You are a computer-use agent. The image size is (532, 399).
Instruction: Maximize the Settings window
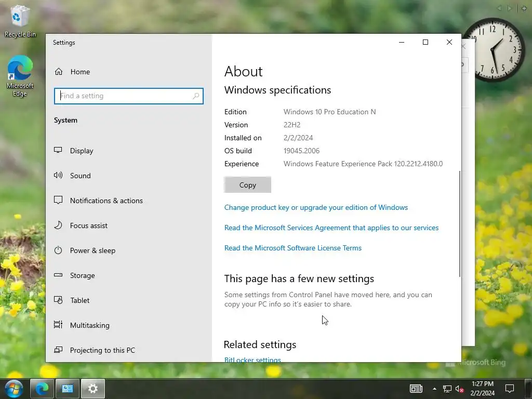pos(425,42)
